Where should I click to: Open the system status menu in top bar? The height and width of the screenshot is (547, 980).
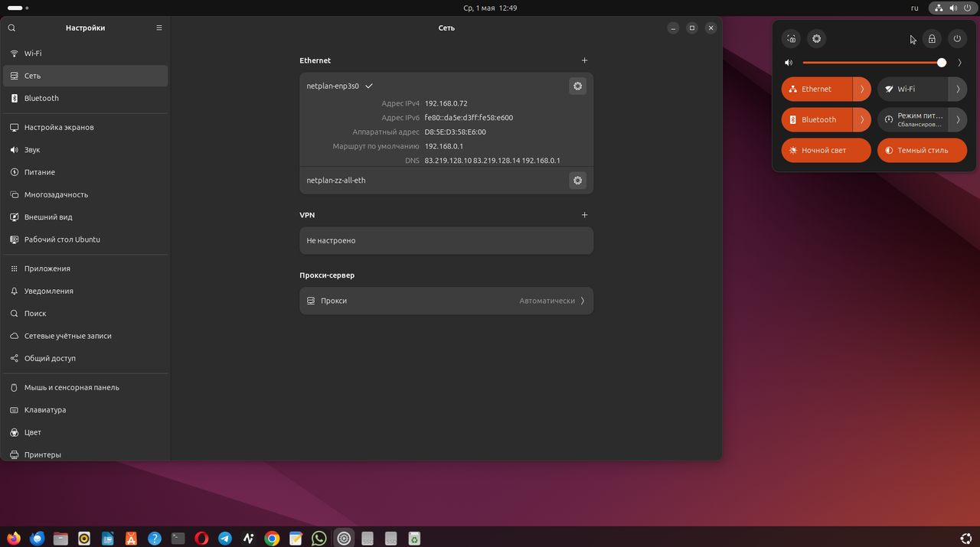click(x=952, y=8)
